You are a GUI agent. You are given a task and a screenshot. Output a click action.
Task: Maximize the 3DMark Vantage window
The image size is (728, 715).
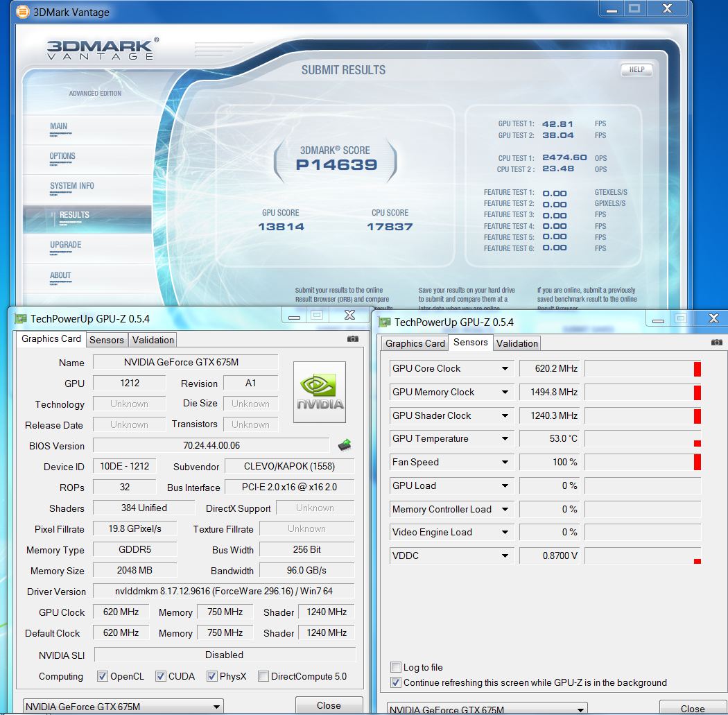pos(634,9)
